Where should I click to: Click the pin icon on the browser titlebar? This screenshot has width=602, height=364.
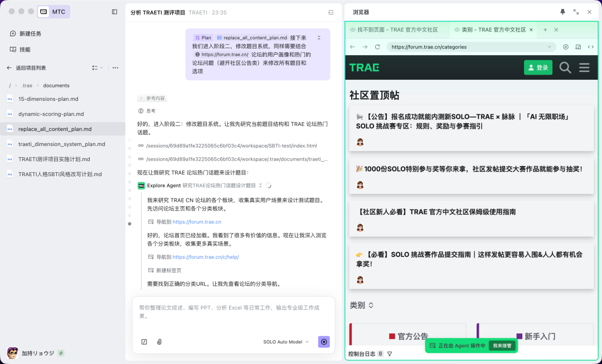564,12
